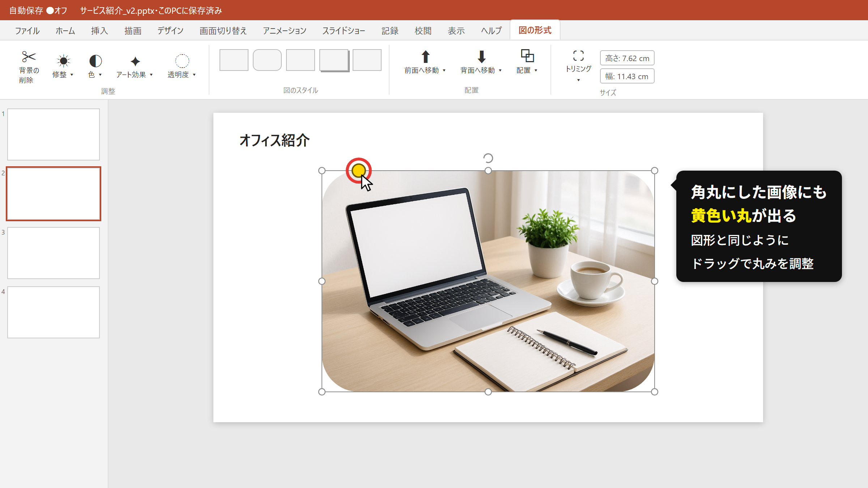Open the 色 color adjustment tool
This screenshot has width=868, height=488.
(95, 66)
